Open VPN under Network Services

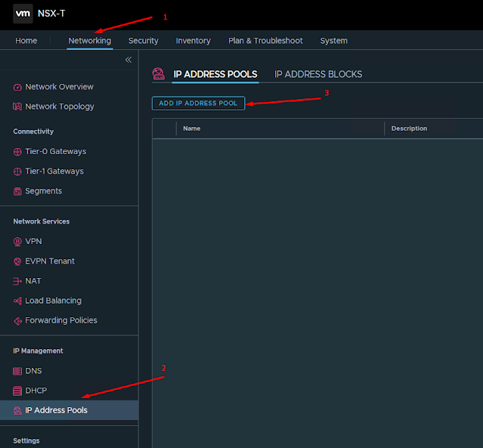(x=33, y=242)
